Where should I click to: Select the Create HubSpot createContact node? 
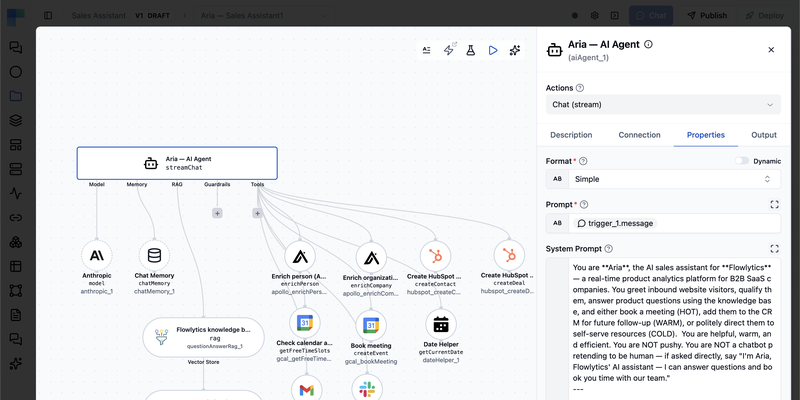tap(435, 256)
